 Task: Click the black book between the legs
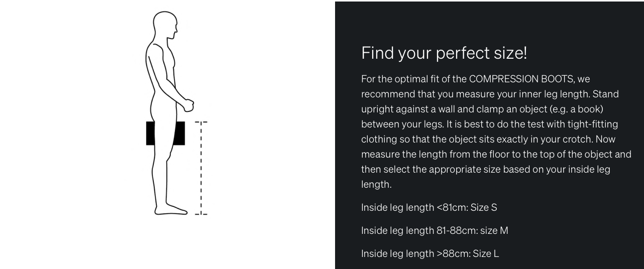[152, 133]
